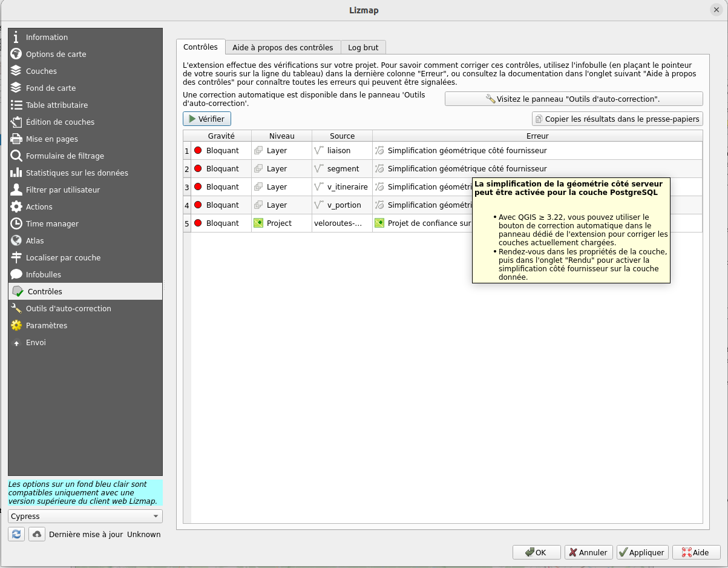Open Filtrer par utilisateur section
Viewport: 728px width, 568px height.
85,190
